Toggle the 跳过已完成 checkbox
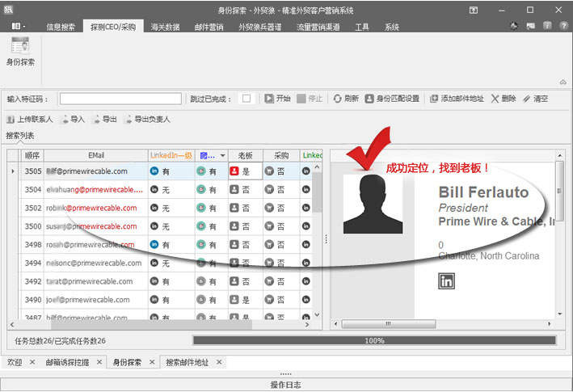 coord(246,99)
